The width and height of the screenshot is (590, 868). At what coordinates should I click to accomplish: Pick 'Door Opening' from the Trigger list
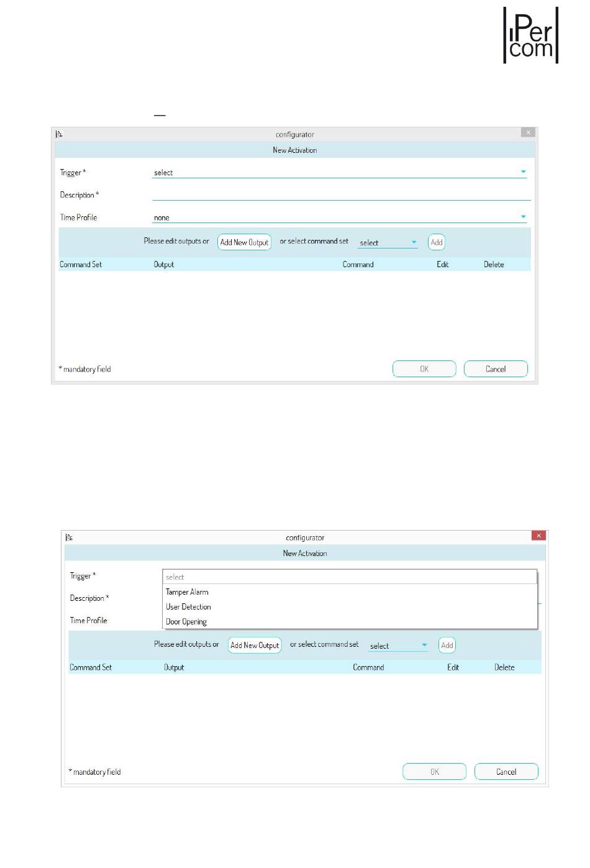coord(186,622)
